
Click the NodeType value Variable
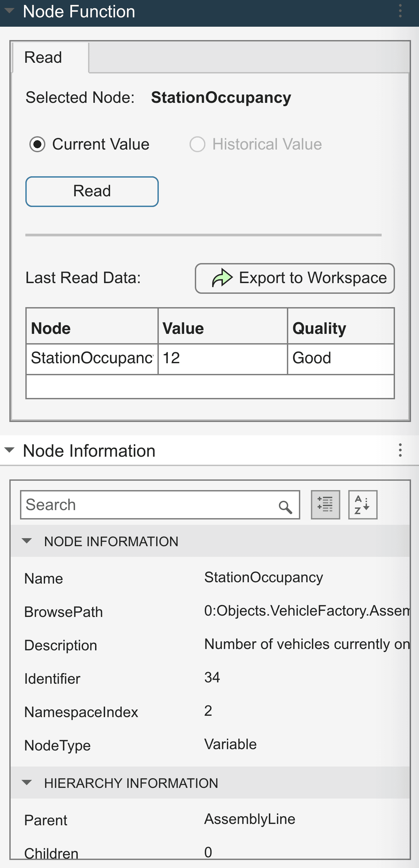pyautogui.click(x=231, y=744)
